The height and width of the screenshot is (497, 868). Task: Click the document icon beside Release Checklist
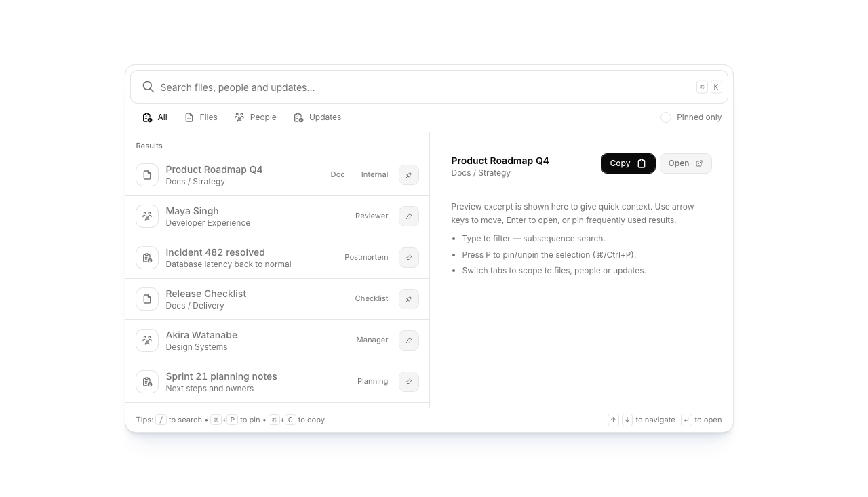click(147, 299)
